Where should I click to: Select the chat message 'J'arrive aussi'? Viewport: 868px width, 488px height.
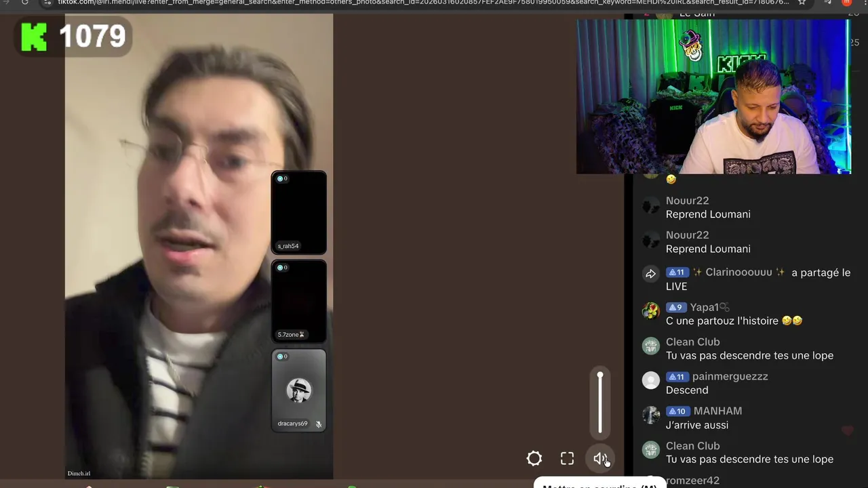pyautogui.click(x=697, y=425)
